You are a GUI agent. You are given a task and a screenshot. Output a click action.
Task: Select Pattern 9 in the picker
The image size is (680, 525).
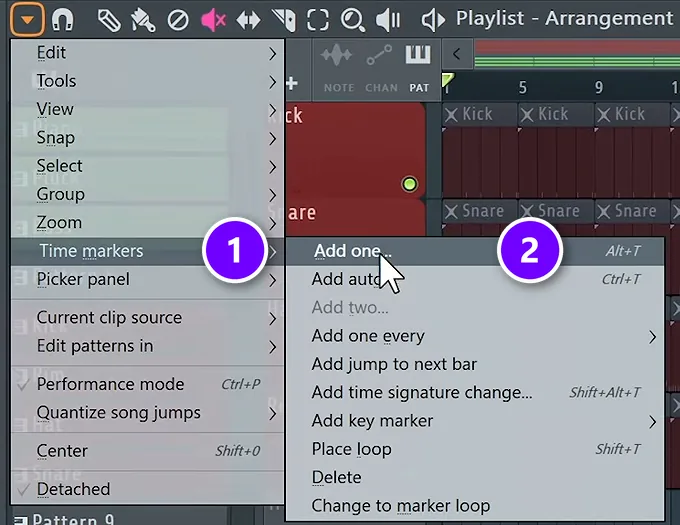point(73,518)
